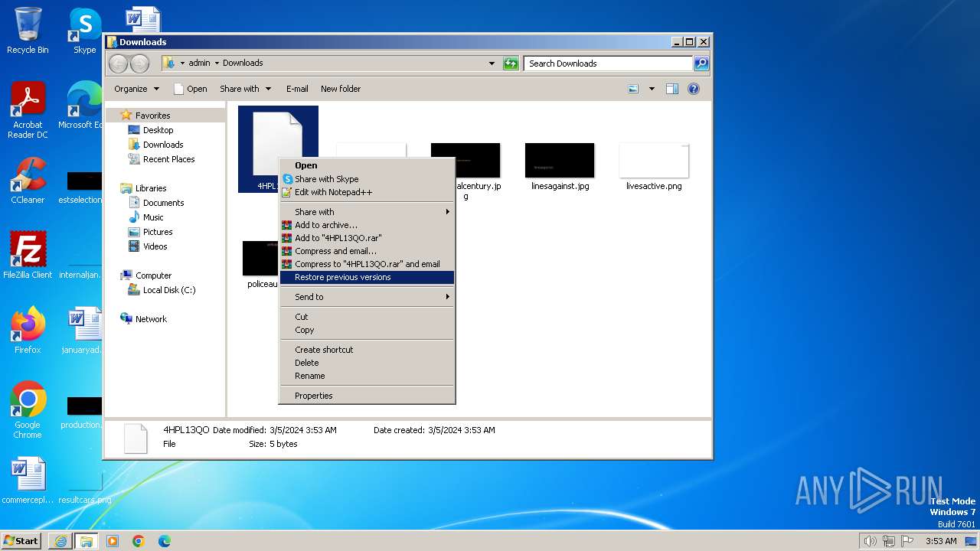Select Recent Places in navigation pane
The width and height of the screenshot is (980, 551).
tap(168, 159)
